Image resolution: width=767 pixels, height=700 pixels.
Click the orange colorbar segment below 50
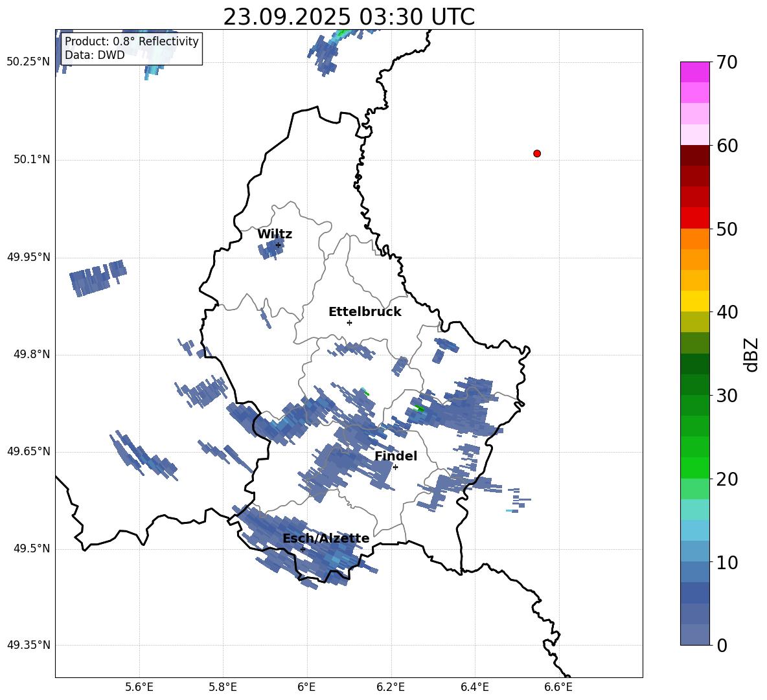(694, 238)
